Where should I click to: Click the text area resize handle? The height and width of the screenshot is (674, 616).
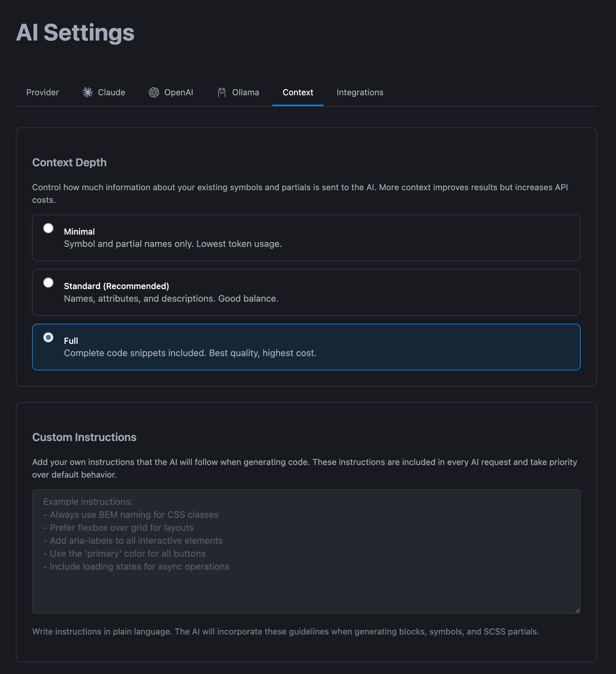[x=577, y=610]
